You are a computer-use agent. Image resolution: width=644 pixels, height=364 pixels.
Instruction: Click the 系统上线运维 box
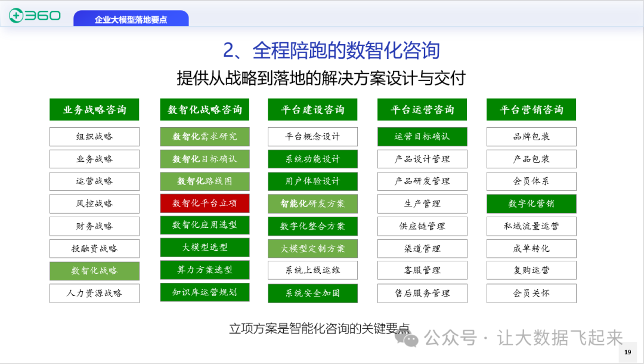click(x=312, y=270)
